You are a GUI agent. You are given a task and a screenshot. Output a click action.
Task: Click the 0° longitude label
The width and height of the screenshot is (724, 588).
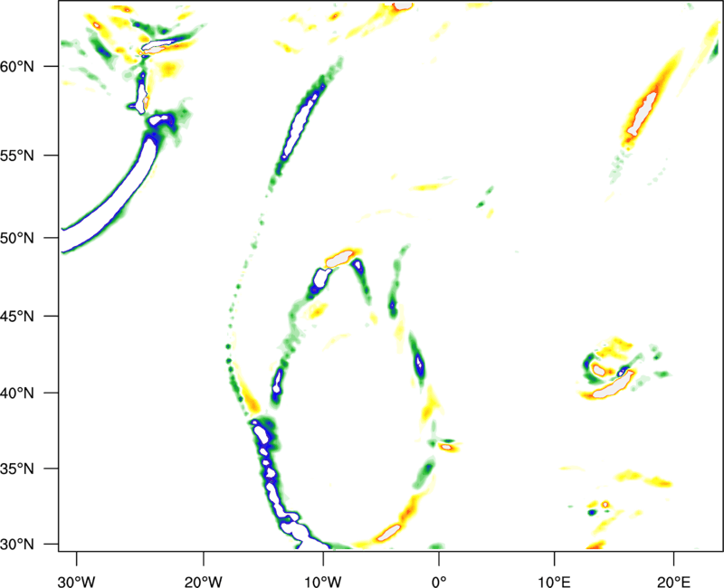[x=439, y=582]
